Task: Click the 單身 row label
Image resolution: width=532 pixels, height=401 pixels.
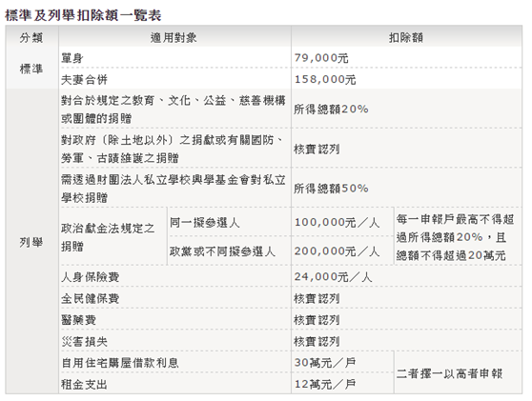Action: coord(72,58)
